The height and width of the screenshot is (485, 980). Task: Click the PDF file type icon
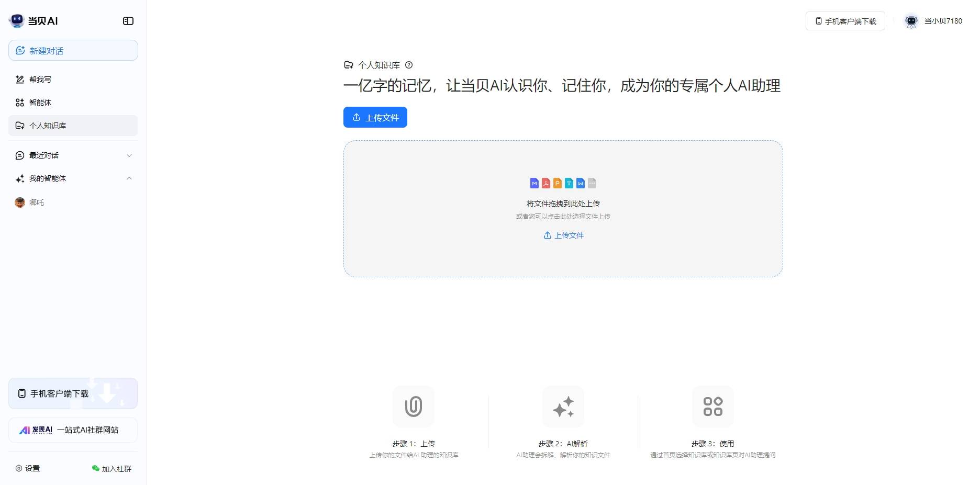(x=546, y=183)
